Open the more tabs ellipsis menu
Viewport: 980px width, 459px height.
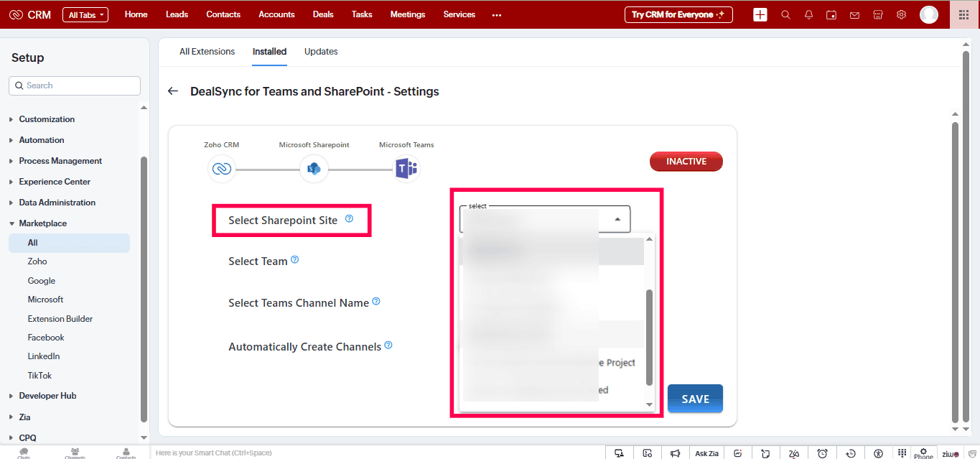tap(497, 15)
